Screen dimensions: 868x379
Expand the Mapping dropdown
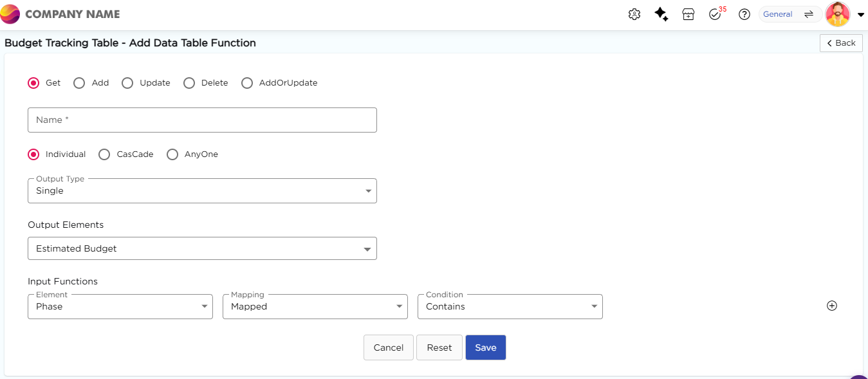pyautogui.click(x=315, y=307)
